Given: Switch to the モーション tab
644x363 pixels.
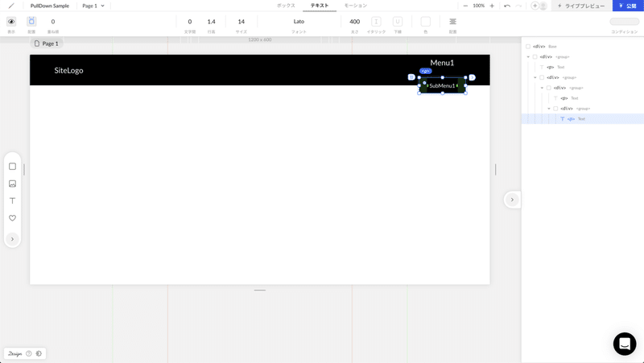Looking at the screenshot, I should [x=355, y=6].
